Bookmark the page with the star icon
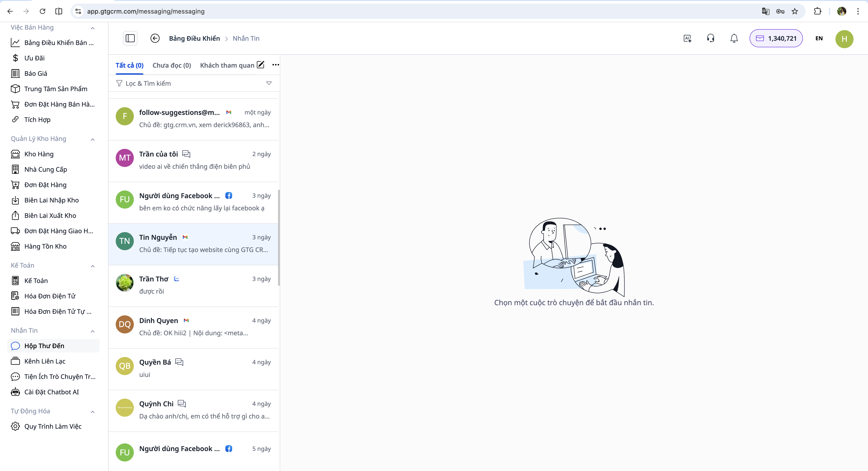This screenshot has height=471, width=868. (x=795, y=11)
